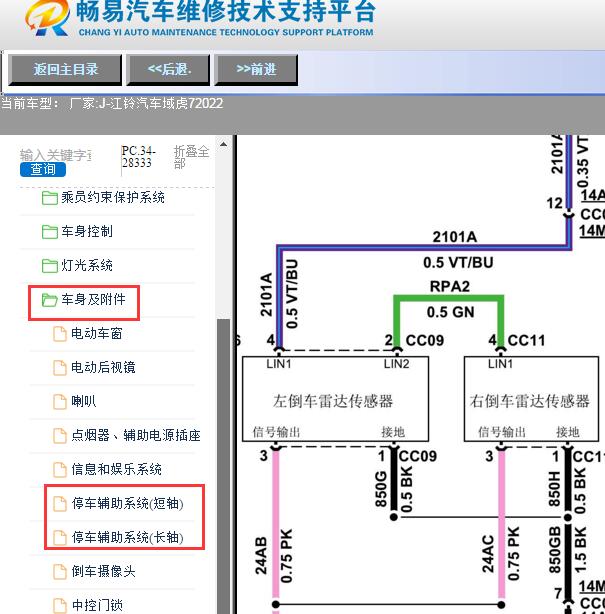Open 停车辅助系统(短轴) diagram
The height and width of the screenshot is (614, 605).
[128, 504]
